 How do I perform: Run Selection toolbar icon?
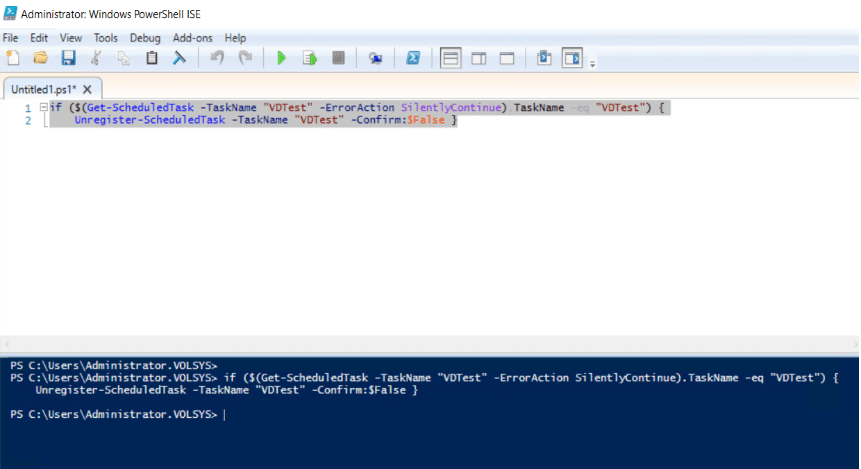point(310,58)
